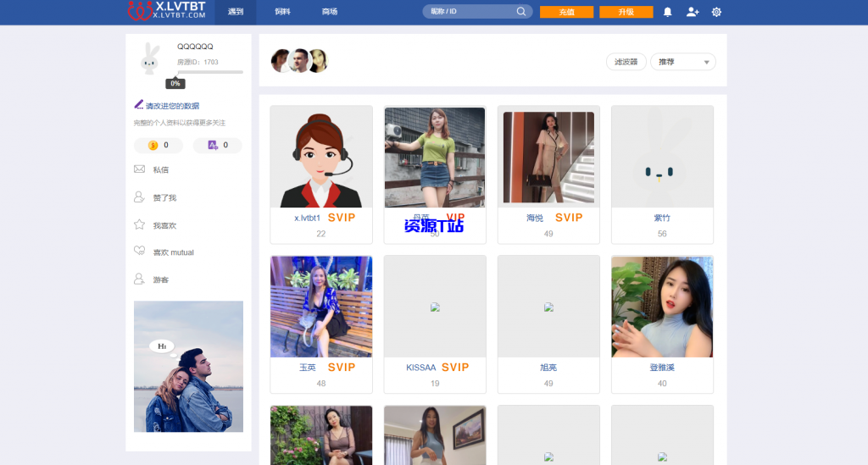868x465 pixels.
Task: Click inside the 昵称 / ID search field
Action: [x=470, y=12]
